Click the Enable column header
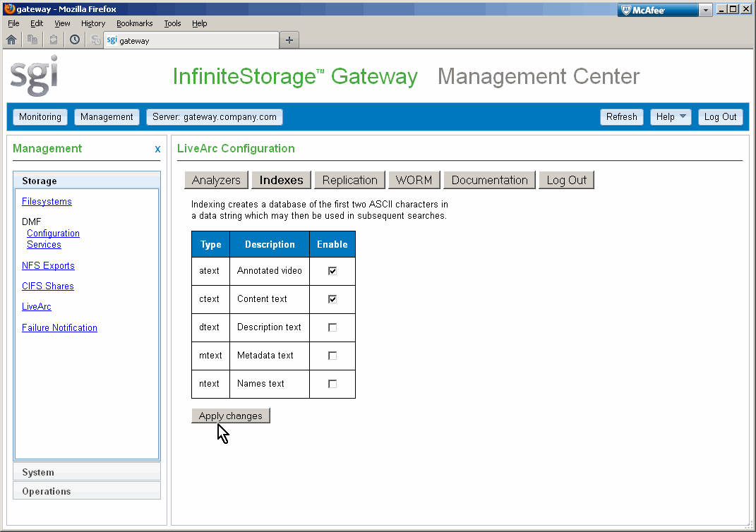Screen dimensions: 756x532 (332, 244)
